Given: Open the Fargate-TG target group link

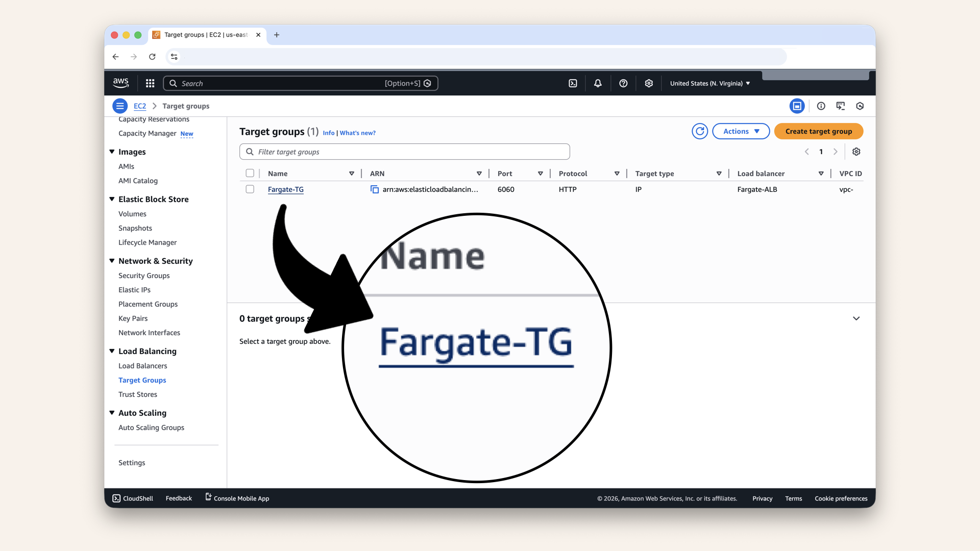Looking at the screenshot, I should pos(285,189).
